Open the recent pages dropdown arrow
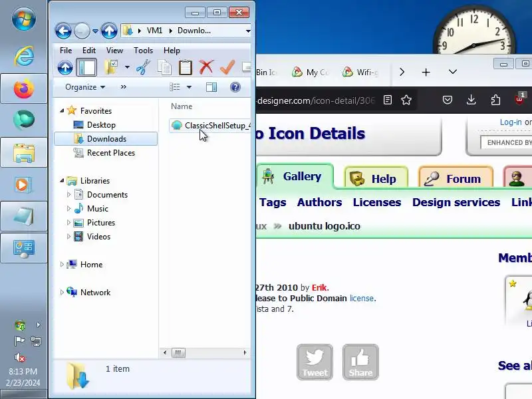The width and height of the screenshot is (532, 399). point(95,31)
